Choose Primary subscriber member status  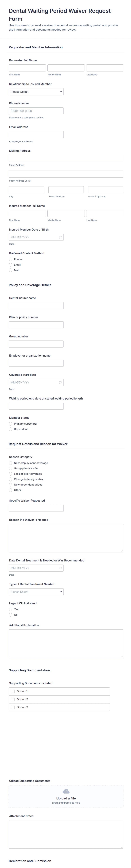[11, 424]
